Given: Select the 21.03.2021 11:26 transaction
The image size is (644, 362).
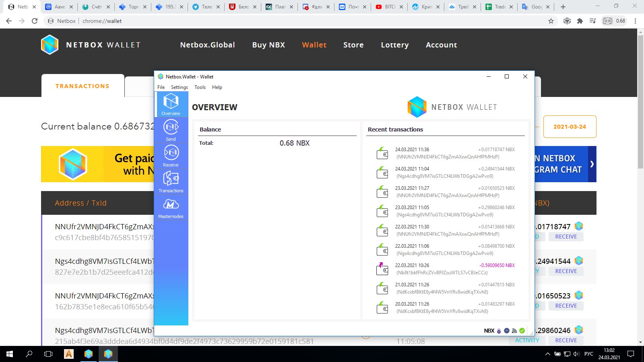Looking at the screenshot, I should [446, 288].
